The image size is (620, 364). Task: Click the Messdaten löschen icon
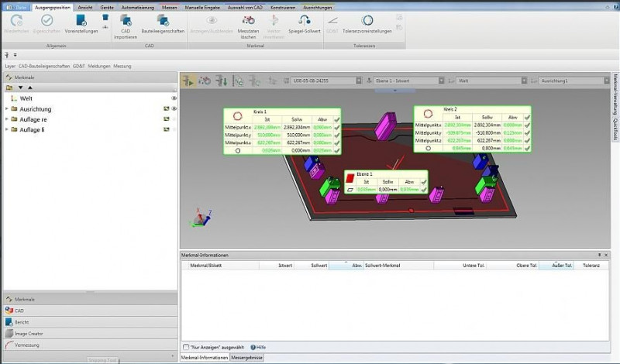[x=248, y=20]
